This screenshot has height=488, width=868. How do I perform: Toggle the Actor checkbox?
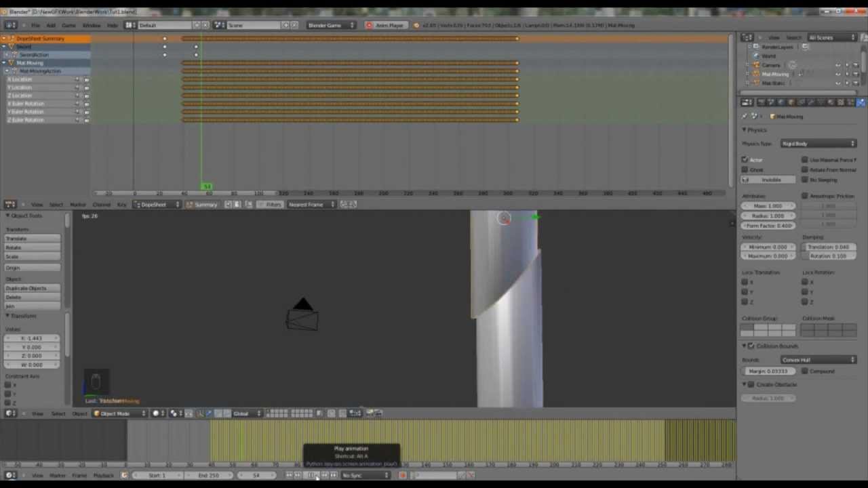point(745,160)
